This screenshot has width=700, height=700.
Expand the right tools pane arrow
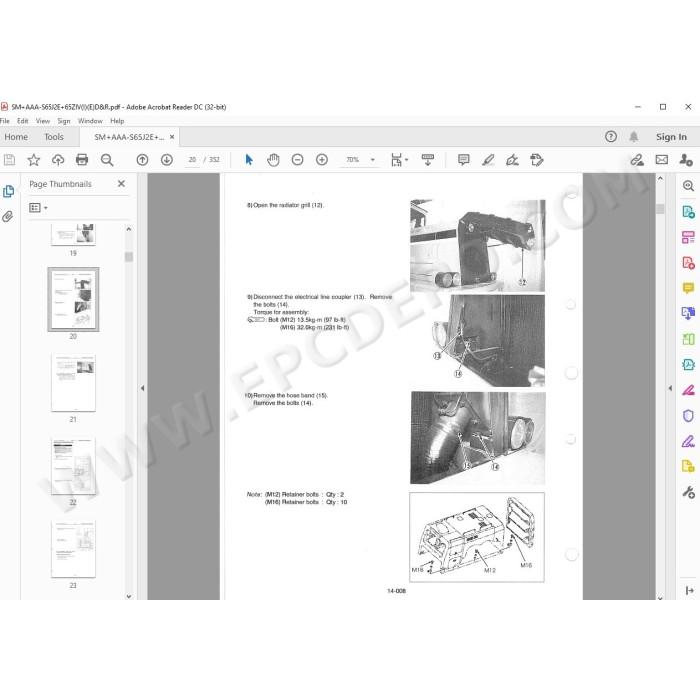tap(689, 590)
